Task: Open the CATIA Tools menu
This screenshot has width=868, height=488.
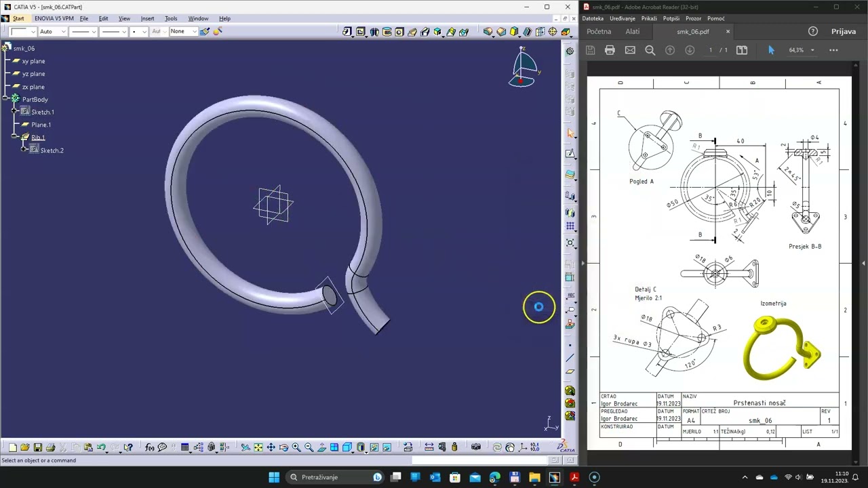Action: [x=171, y=18]
